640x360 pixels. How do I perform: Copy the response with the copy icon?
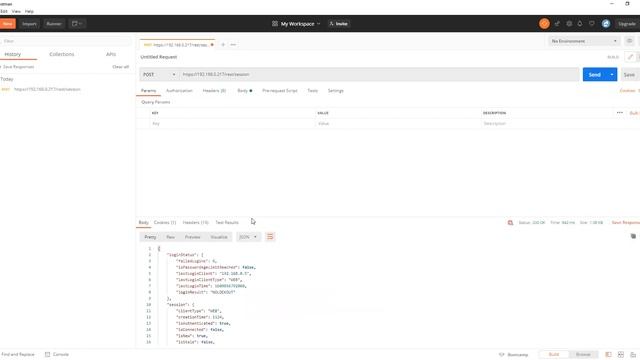pyautogui.click(x=633, y=236)
